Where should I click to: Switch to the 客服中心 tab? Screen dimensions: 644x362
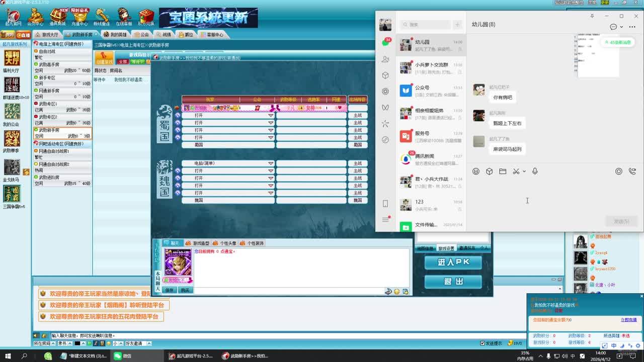[x=212, y=35]
